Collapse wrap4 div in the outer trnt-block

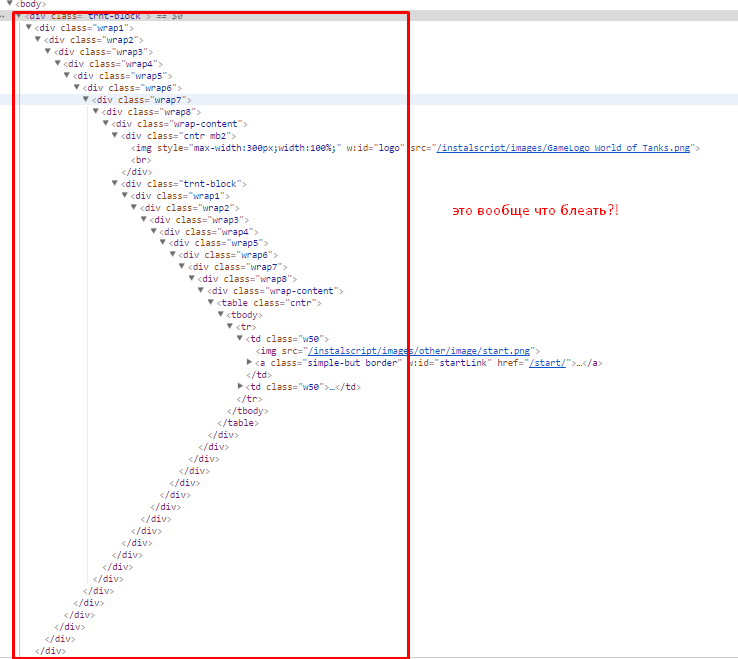[x=57, y=63]
